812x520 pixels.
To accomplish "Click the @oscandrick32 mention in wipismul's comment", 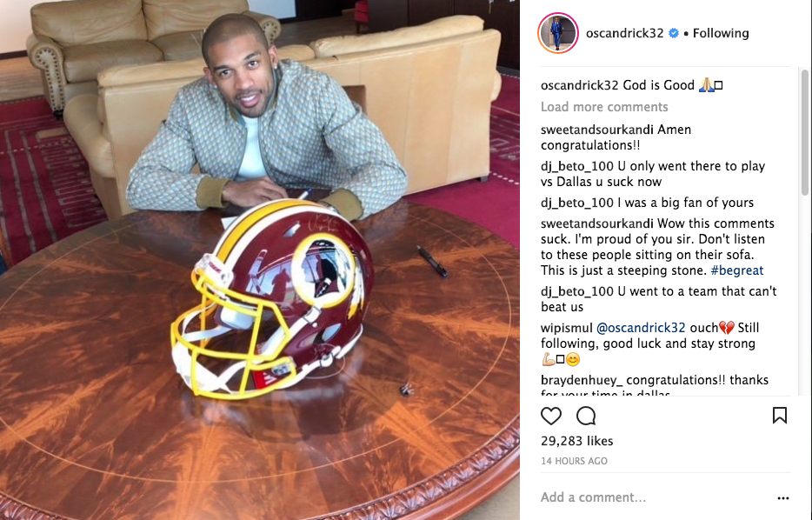I will point(641,328).
